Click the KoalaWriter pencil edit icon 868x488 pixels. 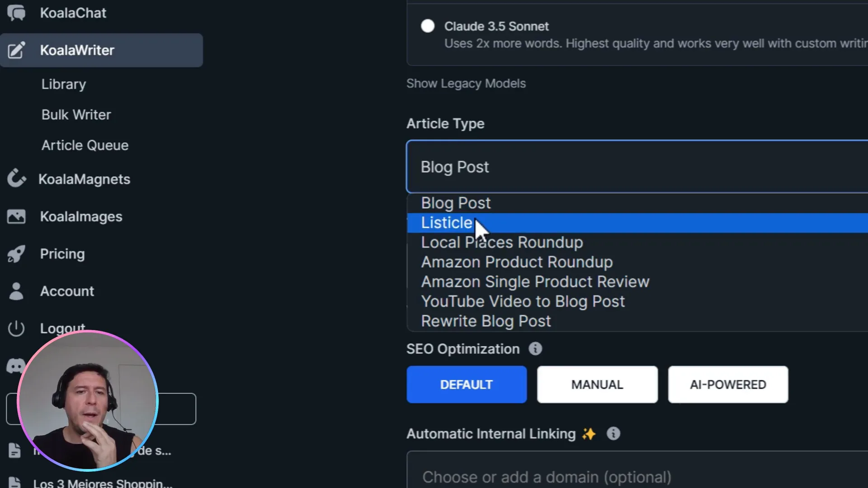tap(16, 50)
